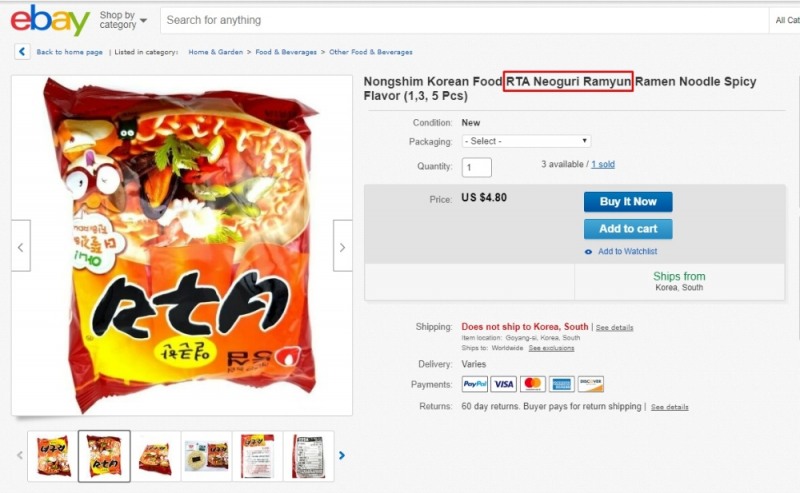Expand the Packaging select dropdown
The height and width of the screenshot is (493, 800).
(526, 141)
